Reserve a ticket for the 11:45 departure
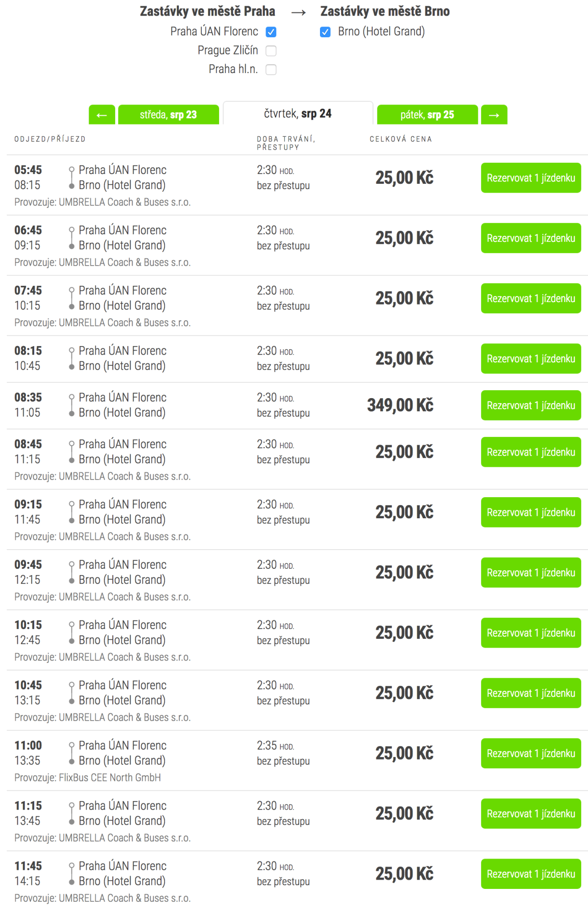The image size is (588, 910). 531,874
